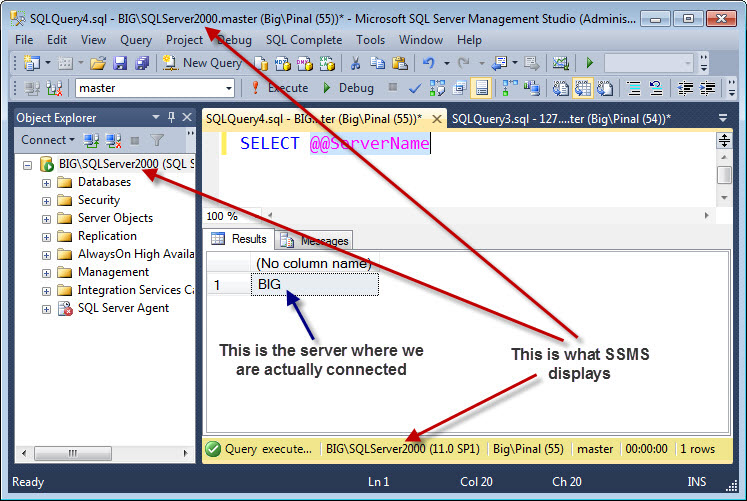
Task: Click the New Project toolbar icon
Action: (32, 63)
